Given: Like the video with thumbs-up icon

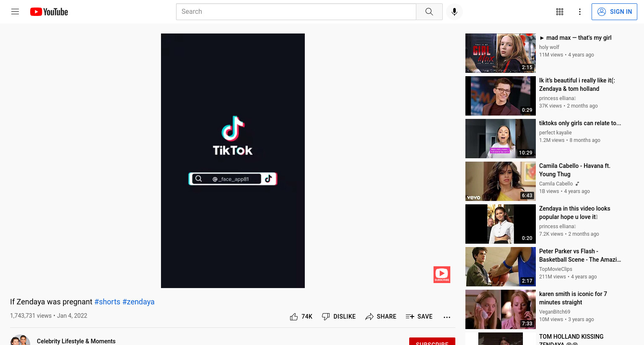Looking at the screenshot, I should tap(294, 317).
